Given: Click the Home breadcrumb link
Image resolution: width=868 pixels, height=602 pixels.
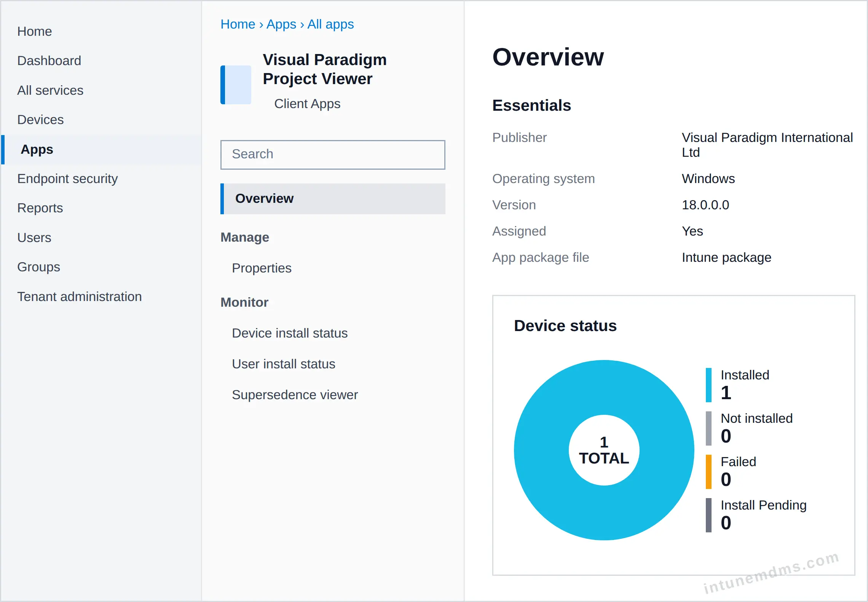Looking at the screenshot, I should [238, 24].
